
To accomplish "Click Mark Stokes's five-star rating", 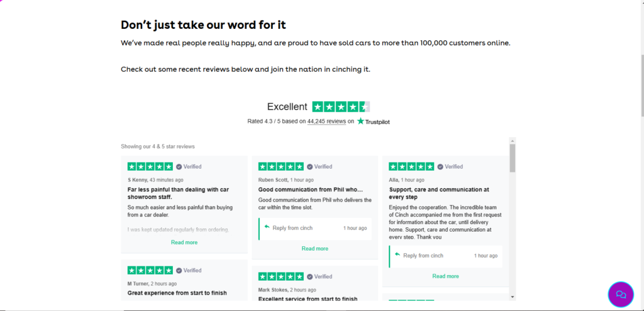I will click(281, 276).
